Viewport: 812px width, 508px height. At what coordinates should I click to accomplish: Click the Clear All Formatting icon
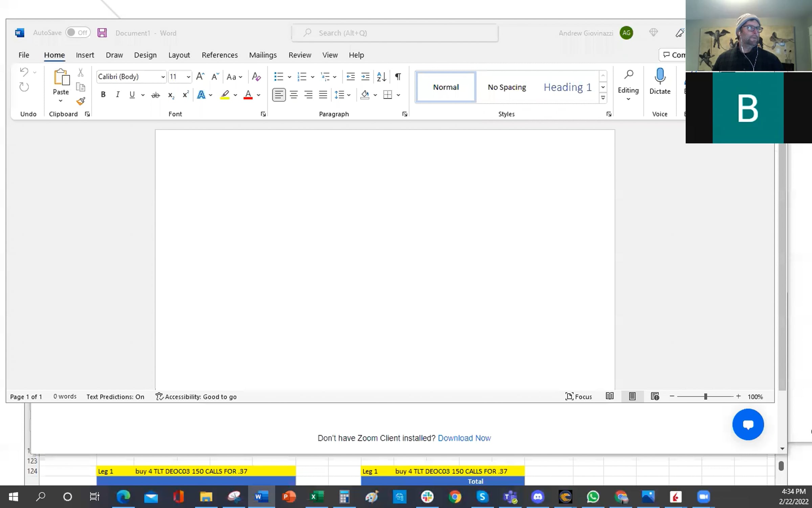point(256,77)
